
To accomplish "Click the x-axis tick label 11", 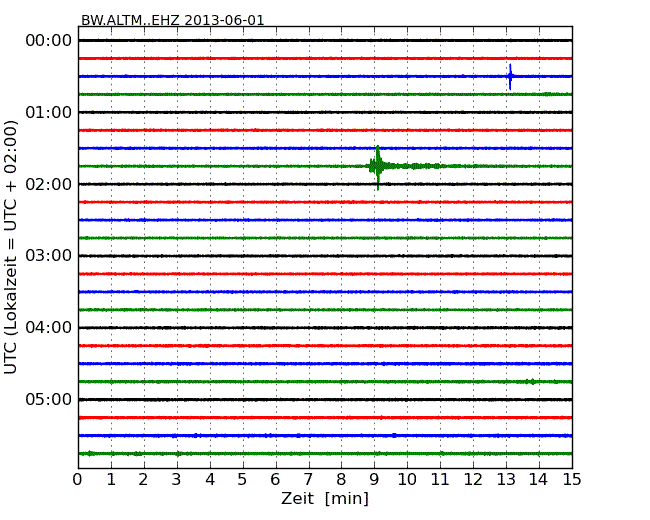I will pyautogui.click(x=440, y=480).
